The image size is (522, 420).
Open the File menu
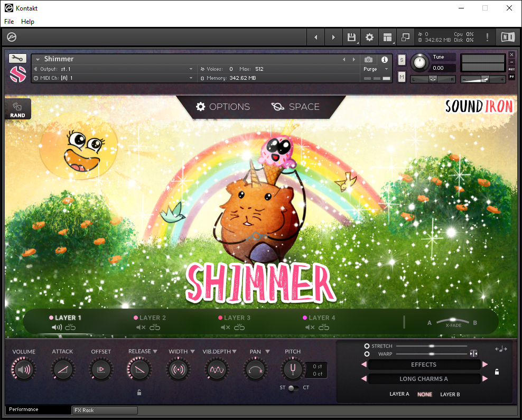(9, 22)
